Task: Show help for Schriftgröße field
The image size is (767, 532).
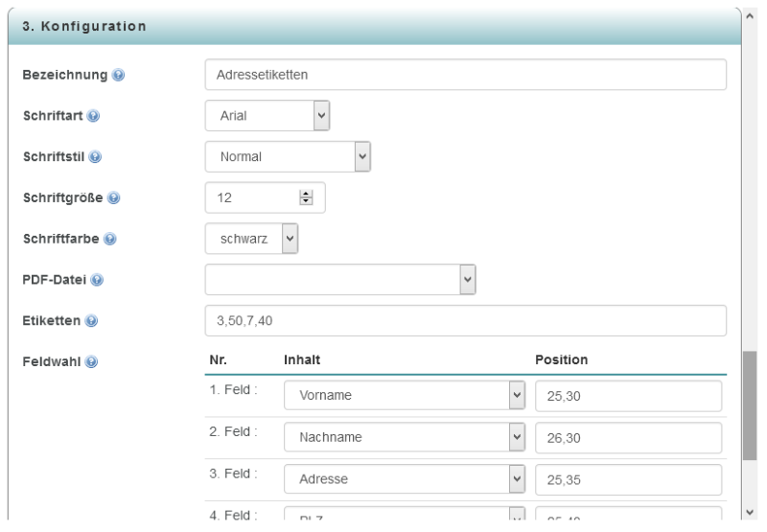Action: click(x=113, y=198)
